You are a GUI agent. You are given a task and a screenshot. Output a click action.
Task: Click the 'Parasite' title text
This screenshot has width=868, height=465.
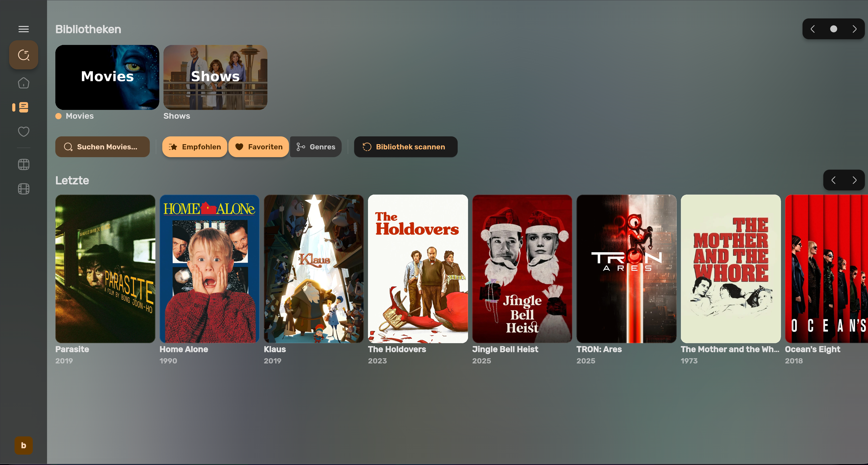(72, 349)
